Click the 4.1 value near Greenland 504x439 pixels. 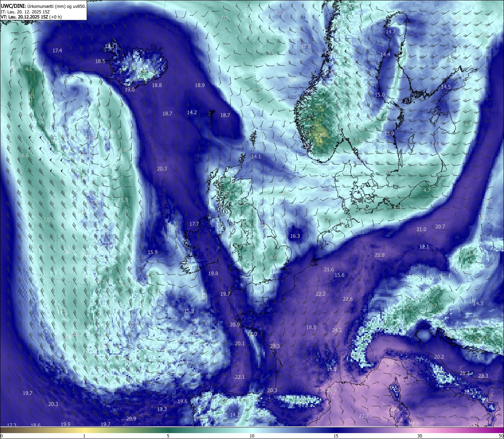[x=28, y=69]
